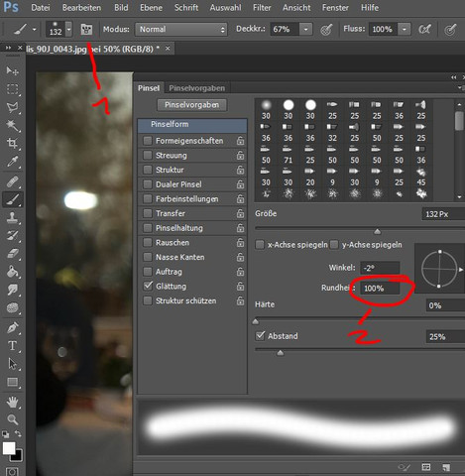
Task: Enable Dualer Pinsel checkbox
Action: coord(148,184)
